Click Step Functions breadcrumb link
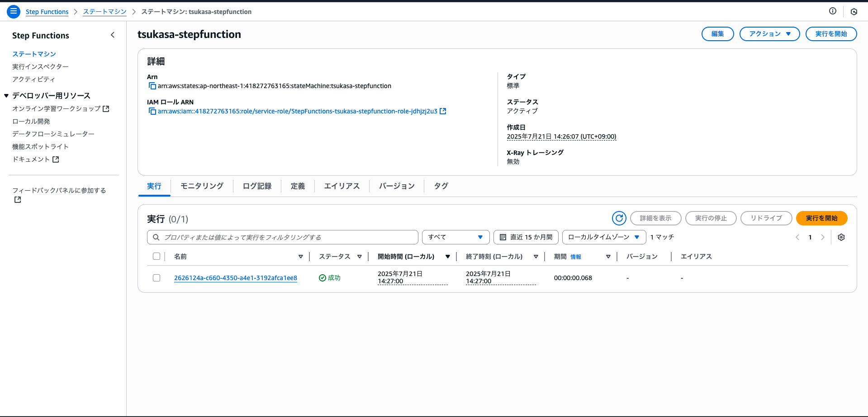This screenshot has height=417, width=868. pos(47,12)
